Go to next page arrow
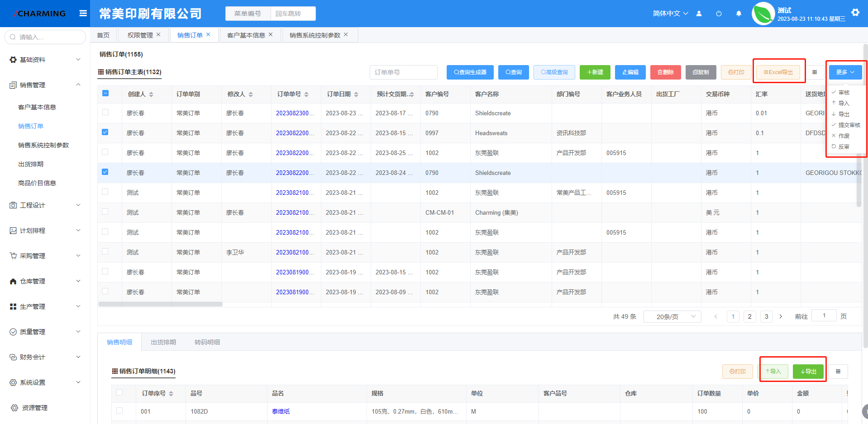The width and height of the screenshot is (868, 424). click(x=781, y=316)
